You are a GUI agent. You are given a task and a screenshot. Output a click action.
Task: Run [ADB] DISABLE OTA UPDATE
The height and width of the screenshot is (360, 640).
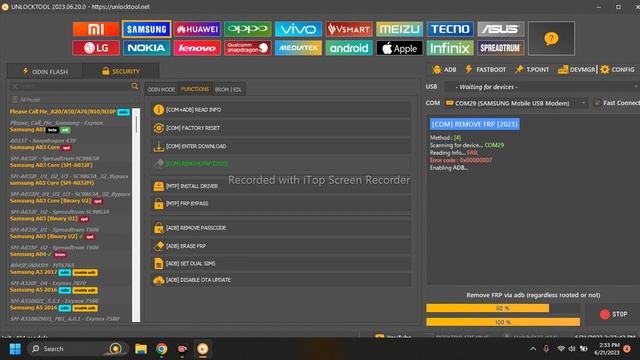[x=281, y=280]
